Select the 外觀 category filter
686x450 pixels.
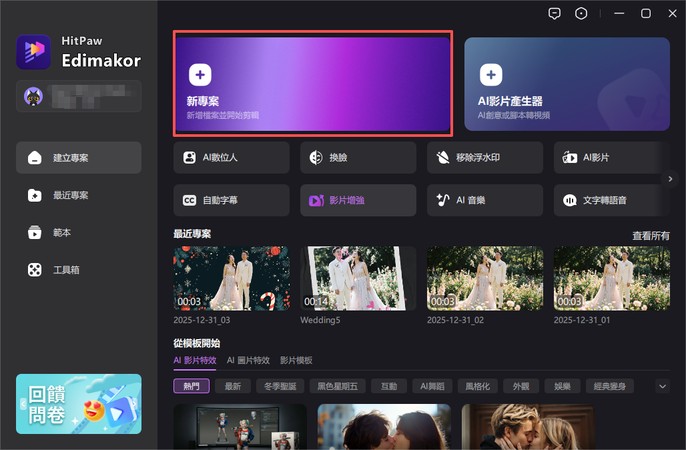(x=521, y=386)
